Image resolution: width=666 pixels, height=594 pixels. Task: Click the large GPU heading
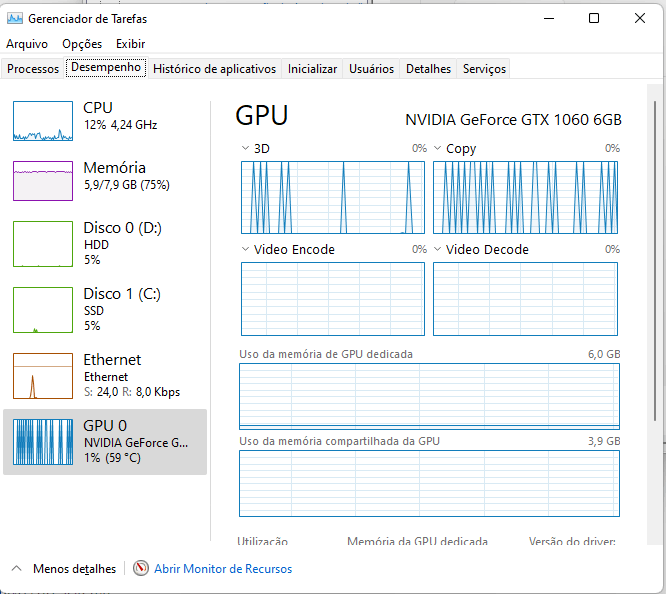tap(262, 115)
